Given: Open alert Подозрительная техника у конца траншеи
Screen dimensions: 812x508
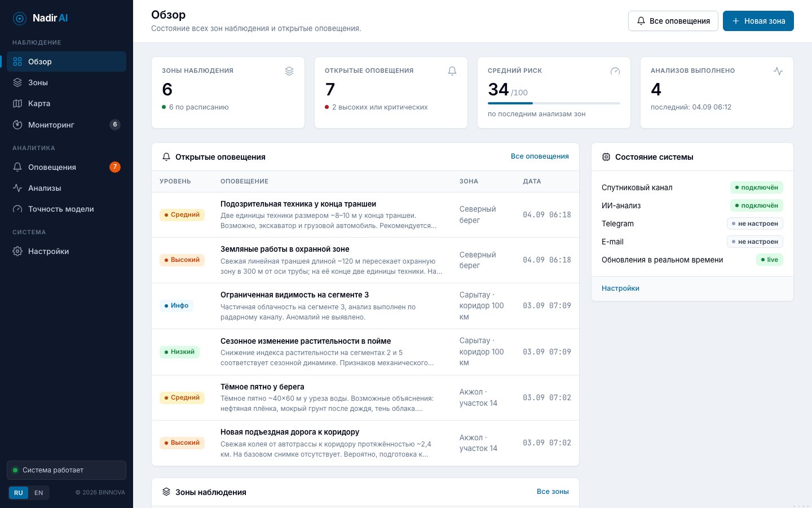Looking at the screenshot, I should coord(365,215).
